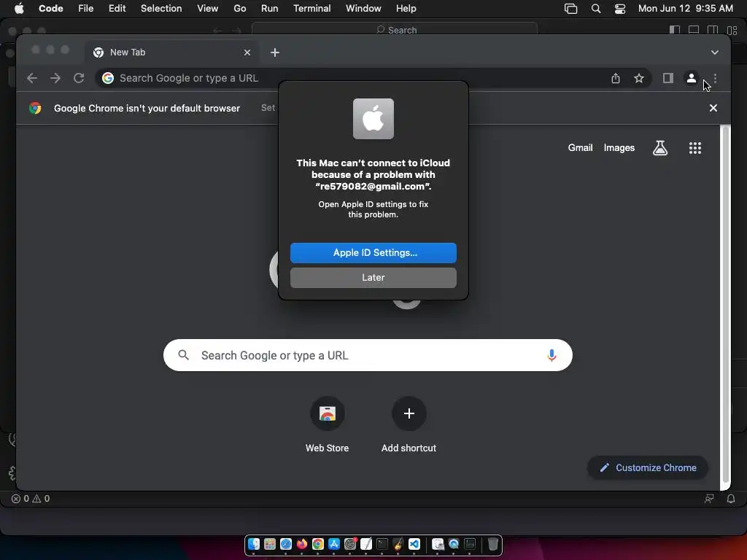Open the Code app menu
This screenshot has height=560, width=747.
[51, 9]
